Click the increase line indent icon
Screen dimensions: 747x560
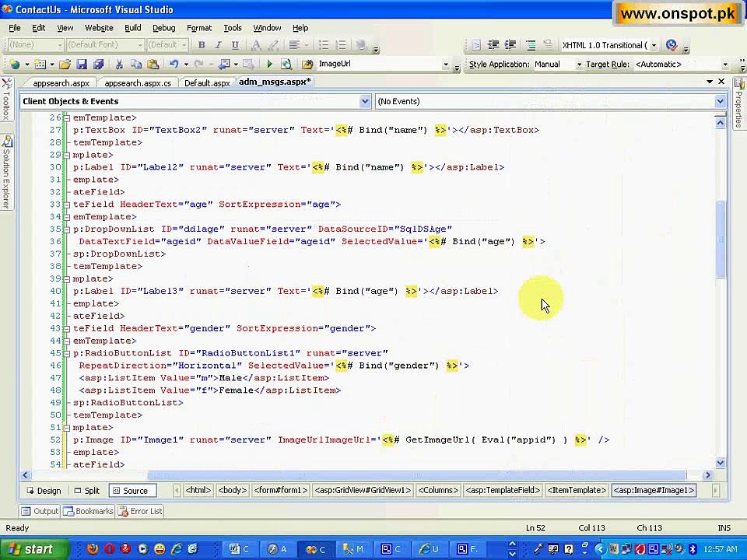510,45
